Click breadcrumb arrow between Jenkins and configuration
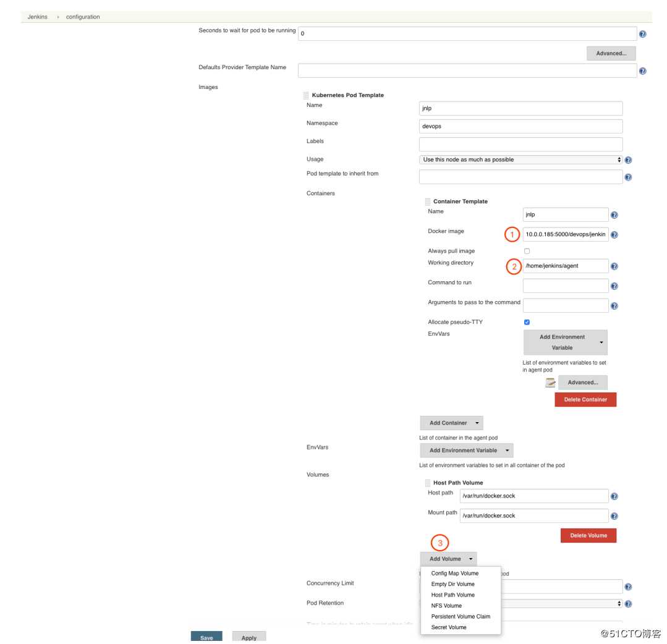This screenshot has height=644, width=667. [x=58, y=17]
